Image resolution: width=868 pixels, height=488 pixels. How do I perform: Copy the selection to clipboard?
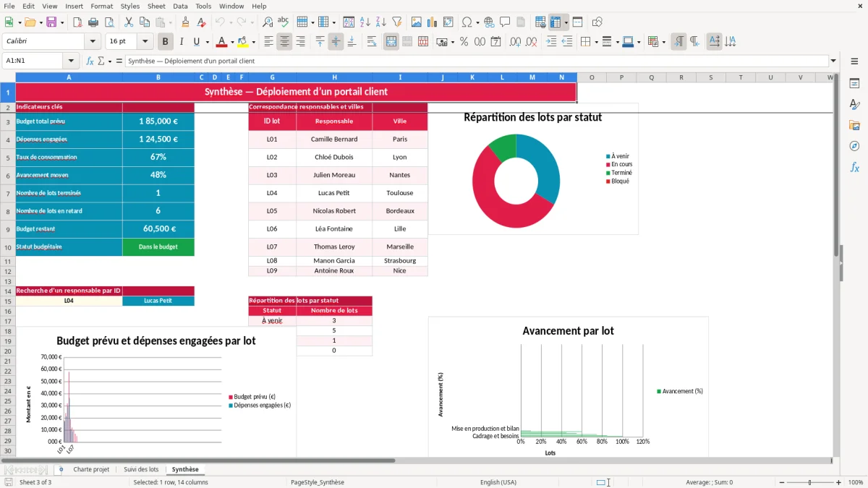pyautogui.click(x=145, y=22)
